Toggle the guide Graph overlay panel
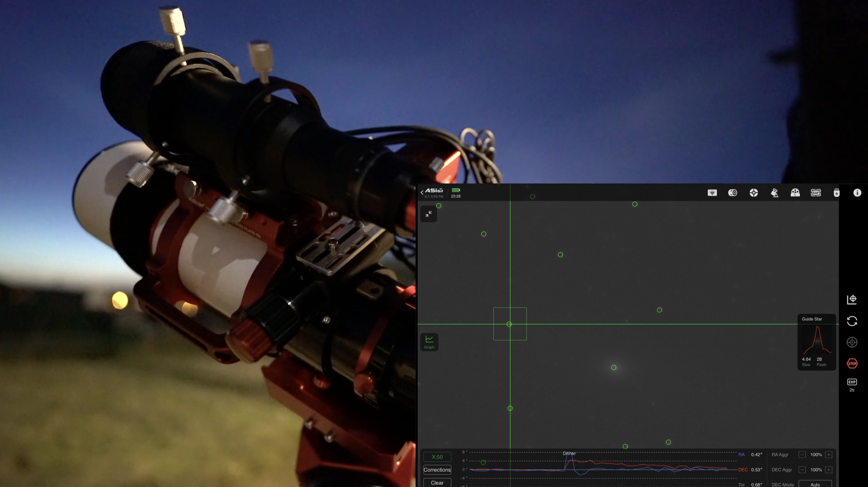This screenshot has height=487, width=868. tap(429, 342)
